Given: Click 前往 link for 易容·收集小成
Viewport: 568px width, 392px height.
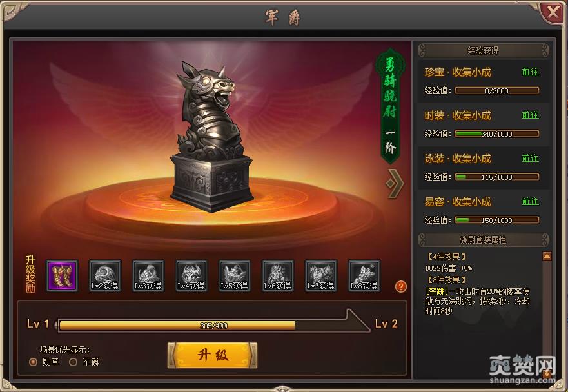Looking at the screenshot, I should (x=530, y=201).
